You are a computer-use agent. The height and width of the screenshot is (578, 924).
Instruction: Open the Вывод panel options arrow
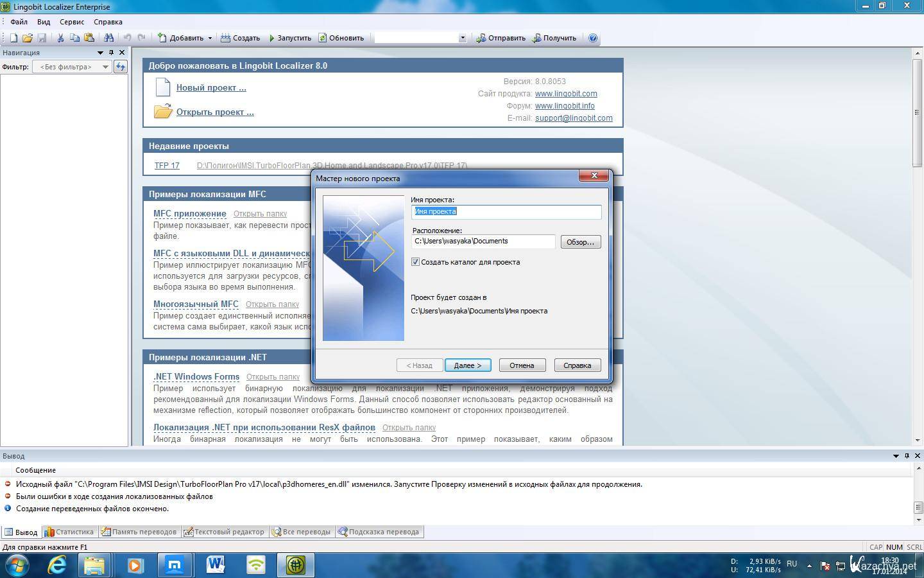896,456
